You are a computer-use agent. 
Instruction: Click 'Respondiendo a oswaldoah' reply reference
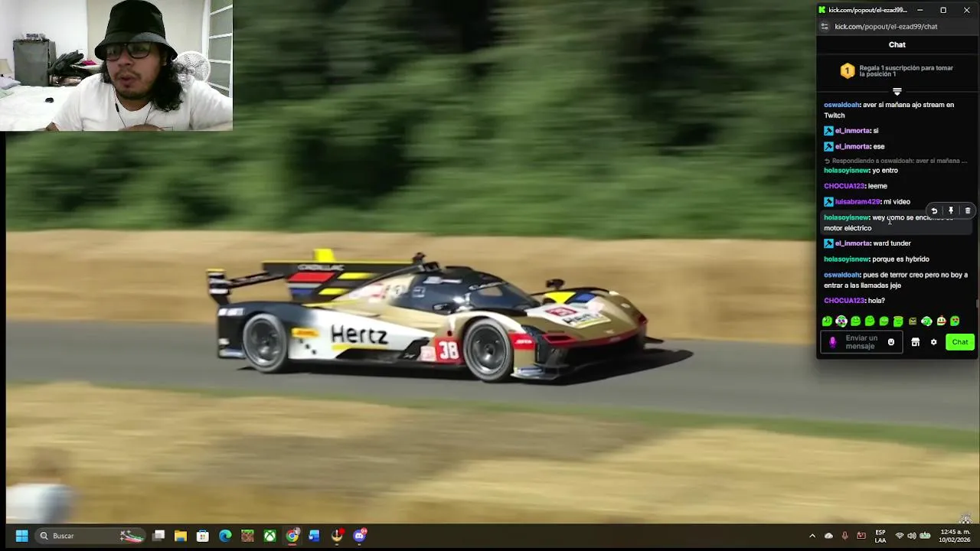[x=896, y=161]
